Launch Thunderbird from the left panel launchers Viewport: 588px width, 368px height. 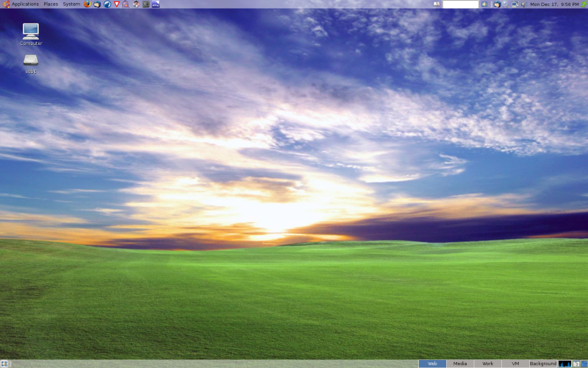pos(97,4)
